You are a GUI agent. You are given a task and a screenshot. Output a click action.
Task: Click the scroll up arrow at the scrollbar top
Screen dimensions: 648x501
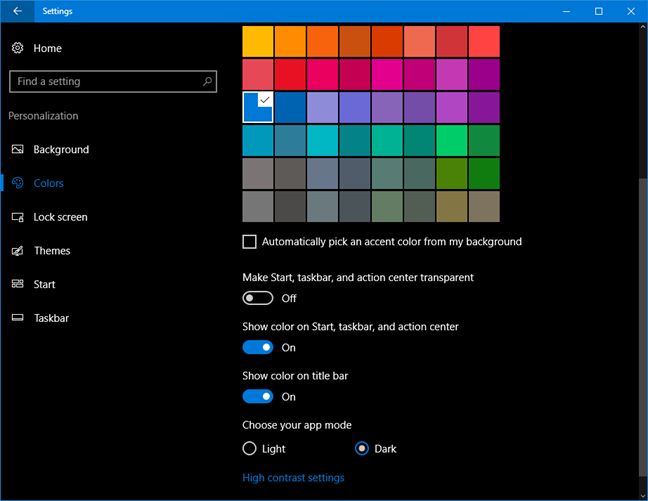click(x=643, y=28)
